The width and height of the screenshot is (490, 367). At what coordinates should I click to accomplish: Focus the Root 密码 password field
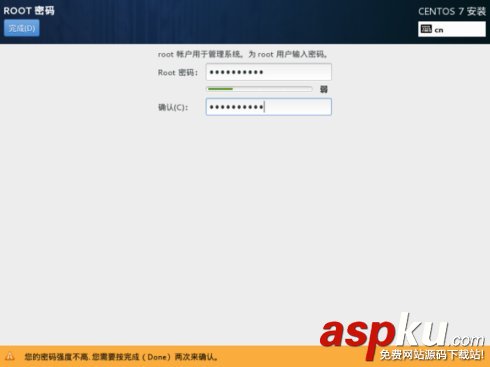(269, 72)
